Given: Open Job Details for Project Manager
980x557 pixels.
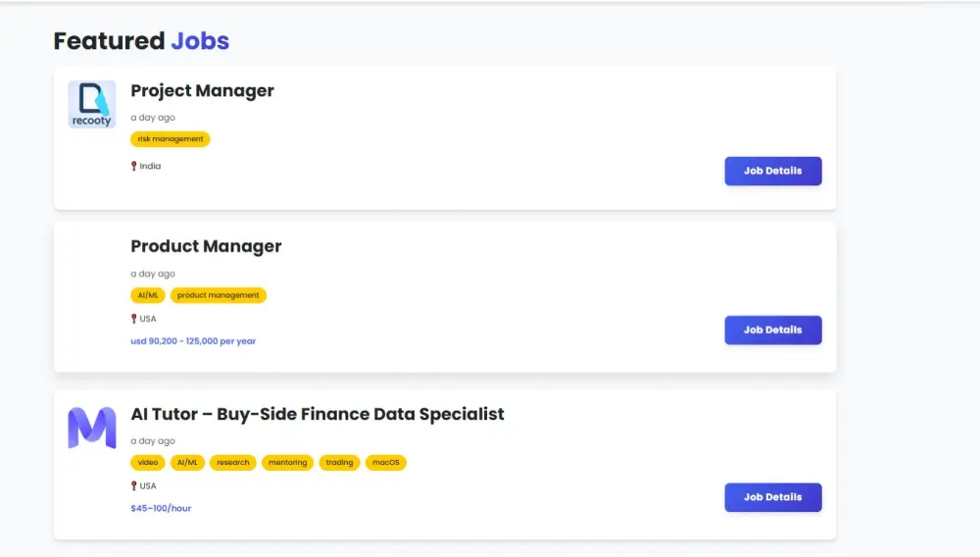Looking at the screenshot, I should point(772,171).
